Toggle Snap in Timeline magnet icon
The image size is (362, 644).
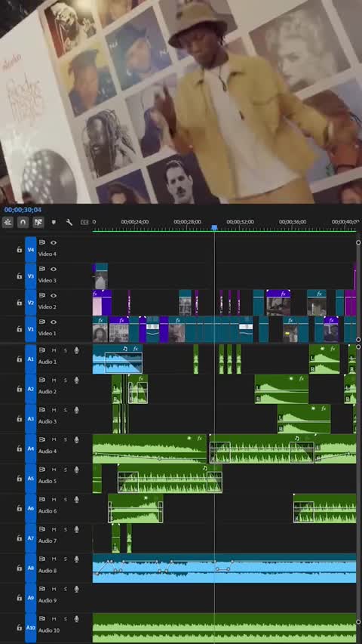(23, 222)
